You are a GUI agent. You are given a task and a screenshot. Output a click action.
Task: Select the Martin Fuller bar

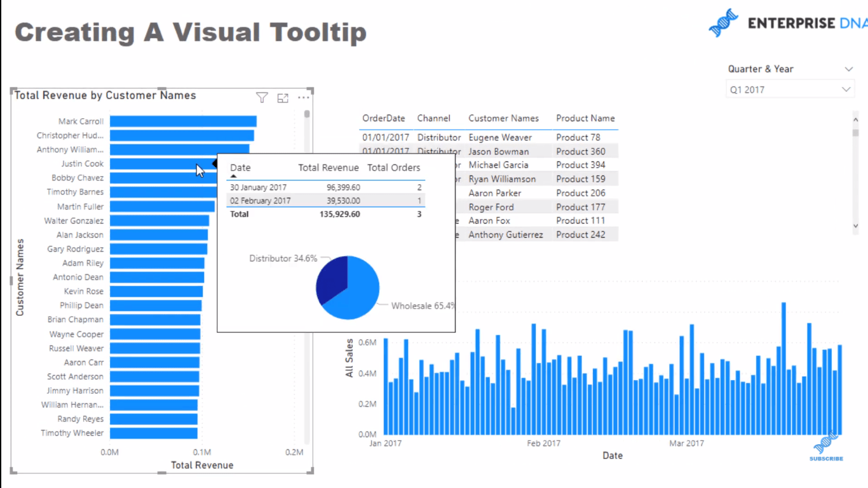pyautogui.click(x=162, y=207)
